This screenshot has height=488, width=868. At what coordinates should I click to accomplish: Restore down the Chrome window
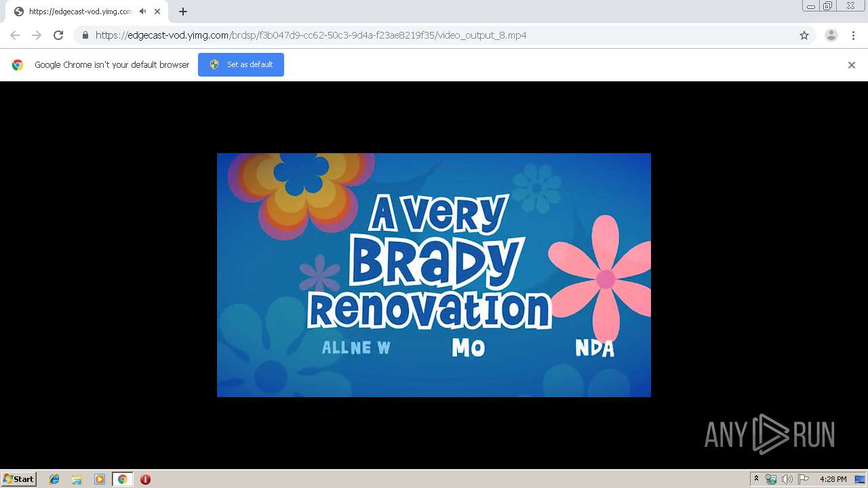[827, 5]
